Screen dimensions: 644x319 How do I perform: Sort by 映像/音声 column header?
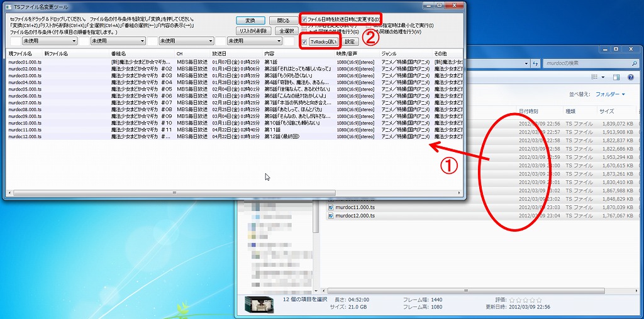357,54
